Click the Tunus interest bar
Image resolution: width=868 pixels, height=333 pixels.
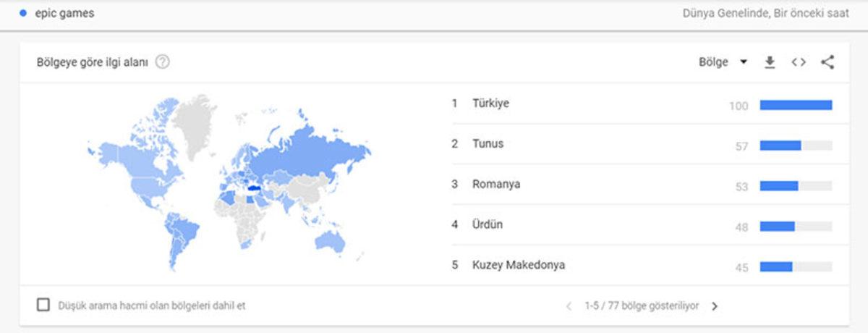780,146
